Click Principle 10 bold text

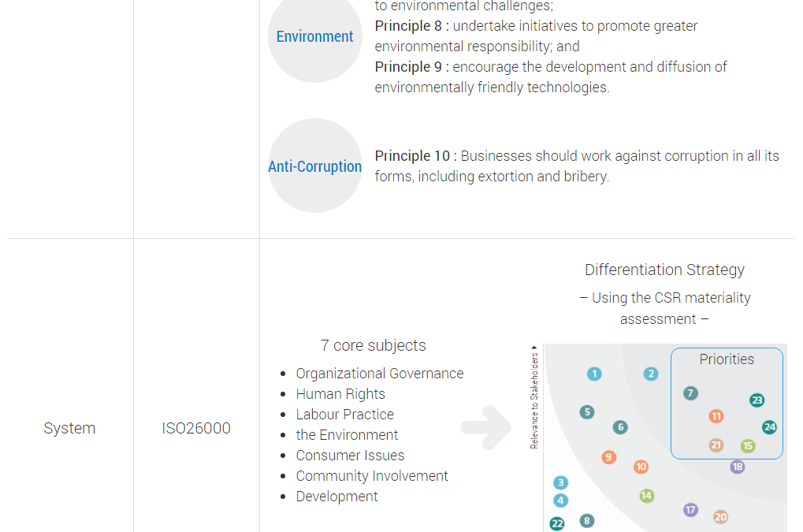click(412, 155)
